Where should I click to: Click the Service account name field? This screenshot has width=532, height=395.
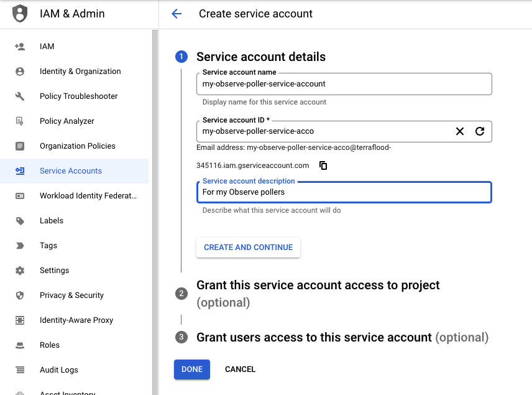click(344, 84)
